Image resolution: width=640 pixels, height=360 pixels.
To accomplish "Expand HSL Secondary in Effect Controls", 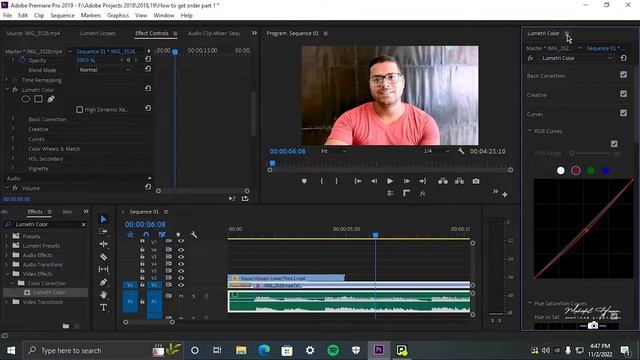I will click(13, 158).
